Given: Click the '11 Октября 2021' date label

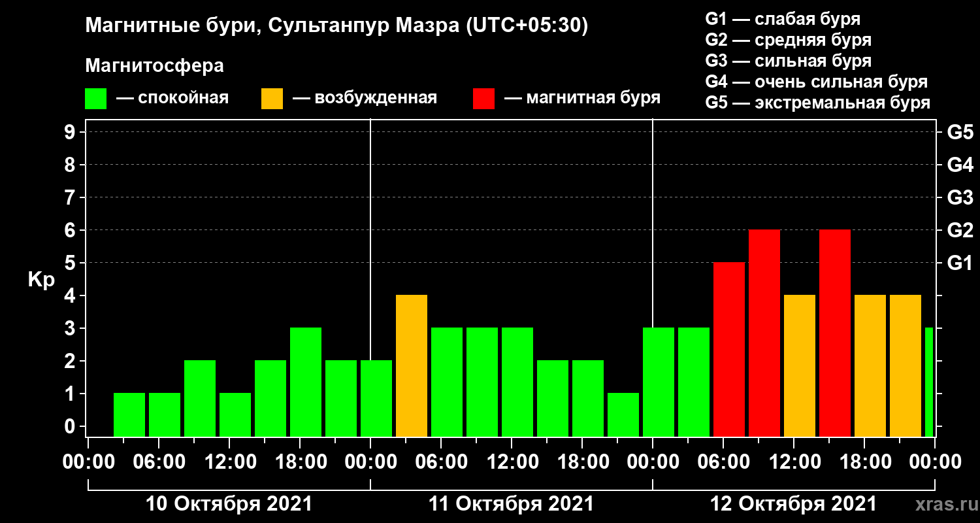Looking at the screenshot, I should click(511, 504).
